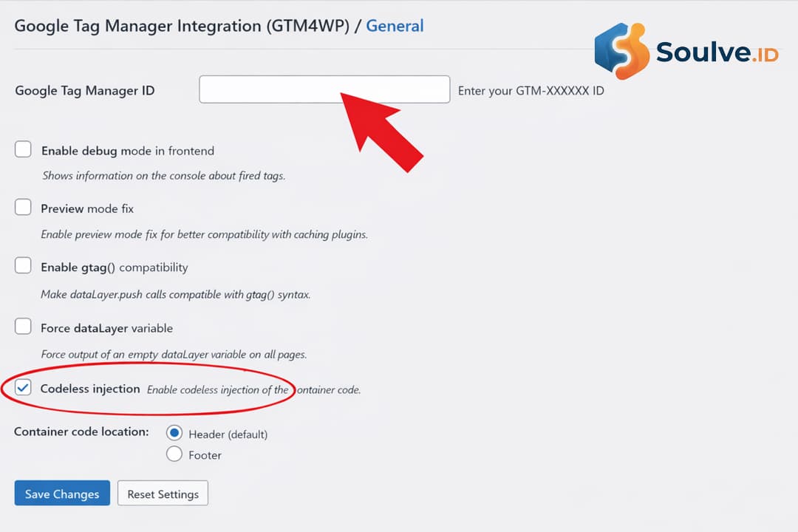
Task: Select Footer container code location
Action: point(174,454)
